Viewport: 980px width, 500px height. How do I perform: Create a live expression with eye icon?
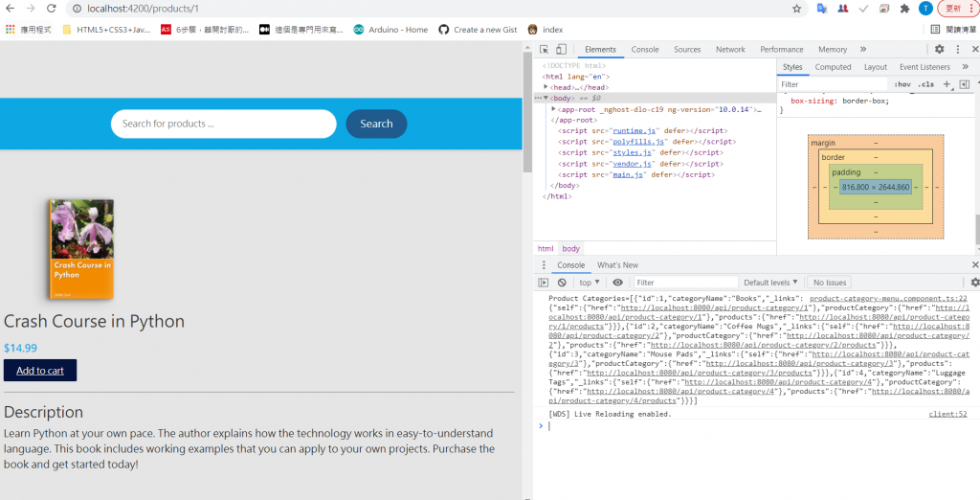pos(617,283)
